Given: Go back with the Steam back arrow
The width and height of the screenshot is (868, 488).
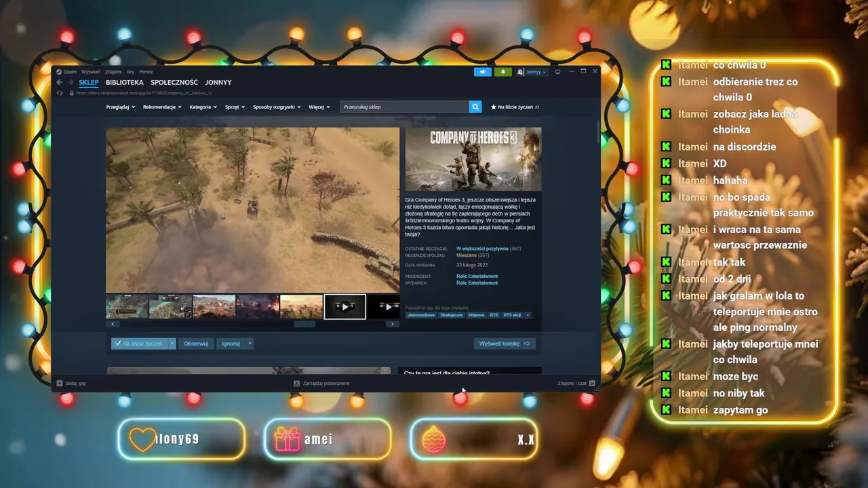Looking at the screenshot, I should (x=59, y=83).
